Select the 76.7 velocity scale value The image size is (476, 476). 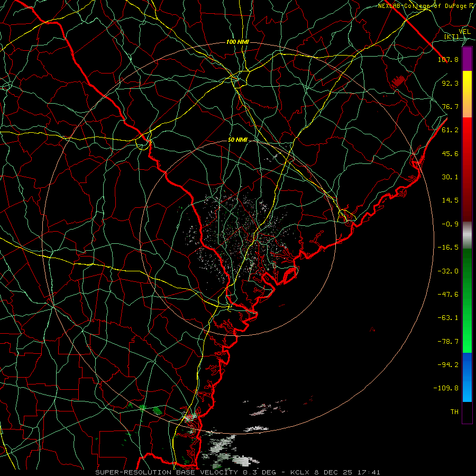pos(450,106)
